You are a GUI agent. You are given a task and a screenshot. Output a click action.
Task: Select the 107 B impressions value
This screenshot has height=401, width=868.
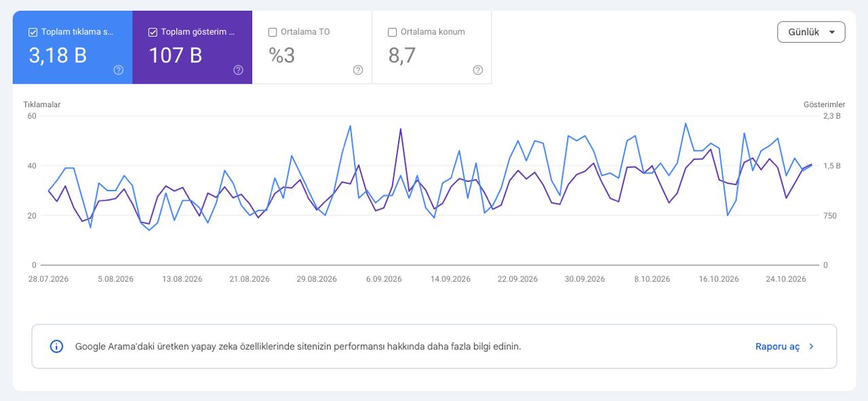pos(175,55)
